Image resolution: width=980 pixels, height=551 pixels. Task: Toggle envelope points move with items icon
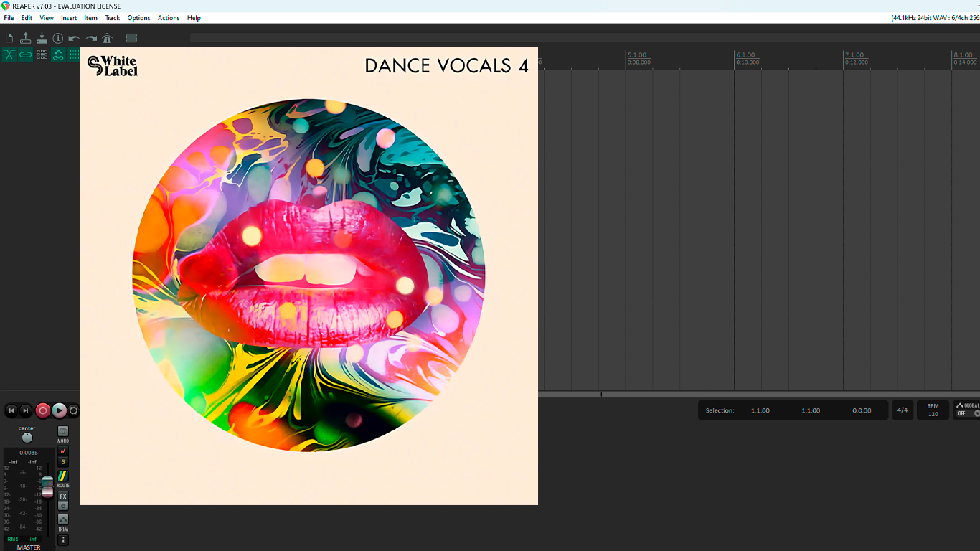tap(58, 55)
